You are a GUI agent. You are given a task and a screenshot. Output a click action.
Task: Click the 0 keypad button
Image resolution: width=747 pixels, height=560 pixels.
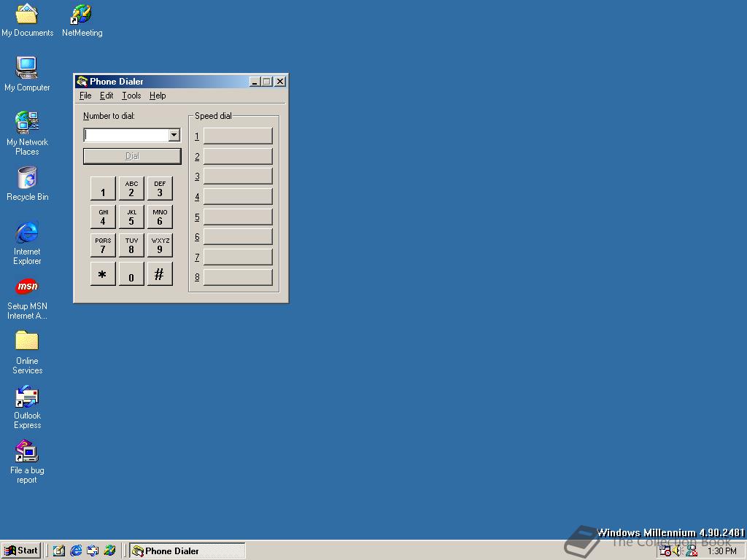131,274
